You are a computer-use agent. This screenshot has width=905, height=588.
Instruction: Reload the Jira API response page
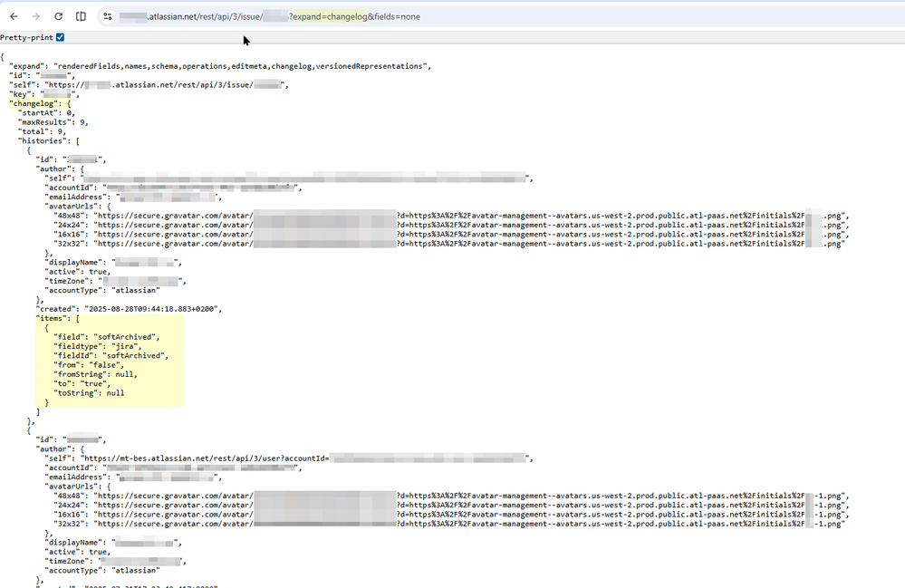tap(57, 15)
